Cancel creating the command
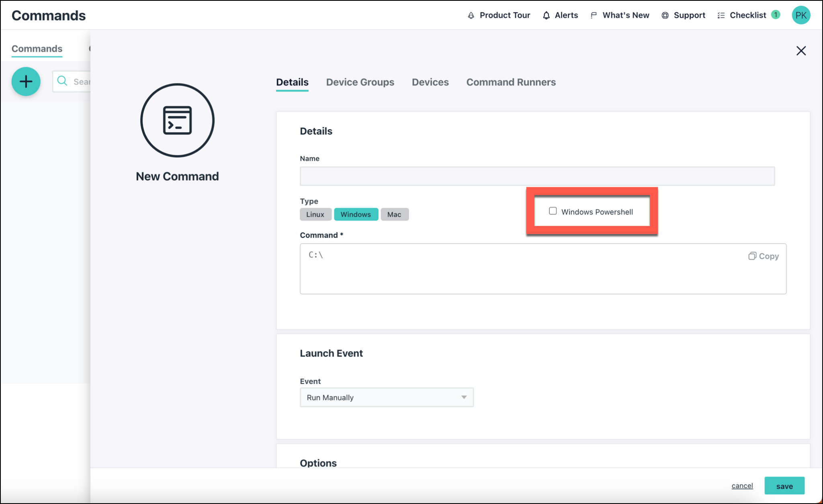Image resolution: width=823 pixels, height=504 pixels. (x=742, y=486)
